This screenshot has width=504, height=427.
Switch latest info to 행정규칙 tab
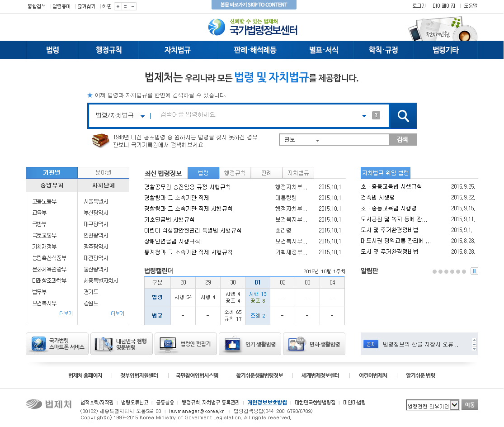coord(235,173)
